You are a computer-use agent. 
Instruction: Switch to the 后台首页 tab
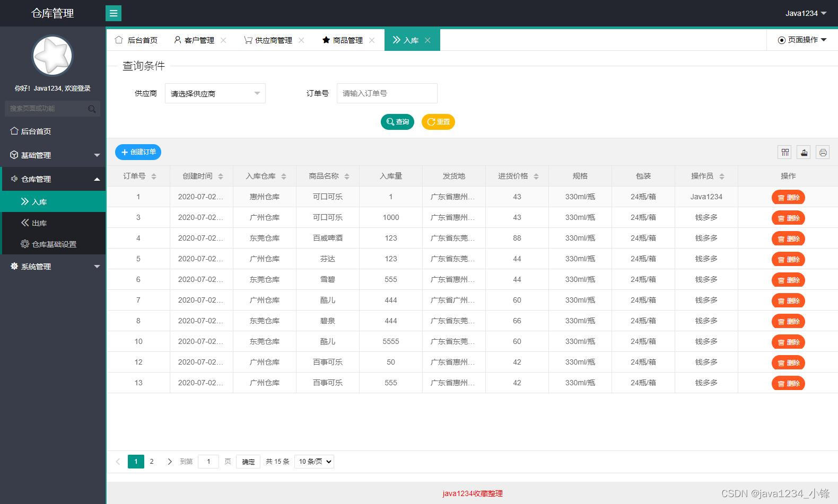(x=136, y=40)
